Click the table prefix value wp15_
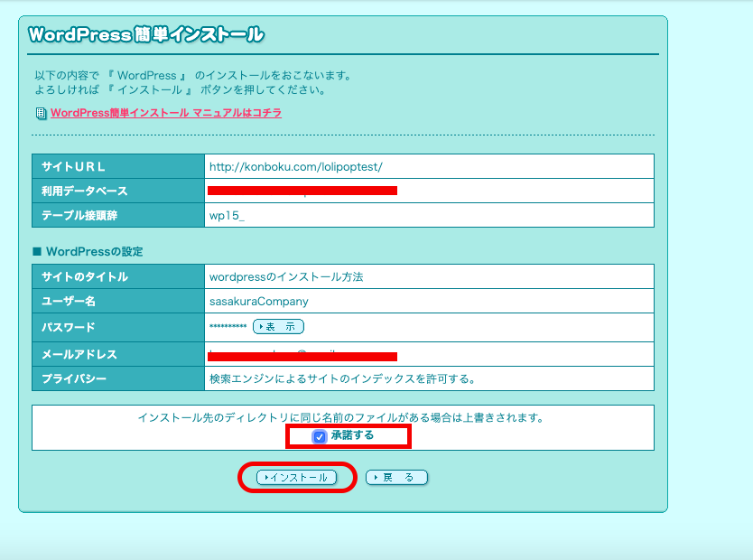The height and width of the screenshot is (560, 753). click(227, 215)
